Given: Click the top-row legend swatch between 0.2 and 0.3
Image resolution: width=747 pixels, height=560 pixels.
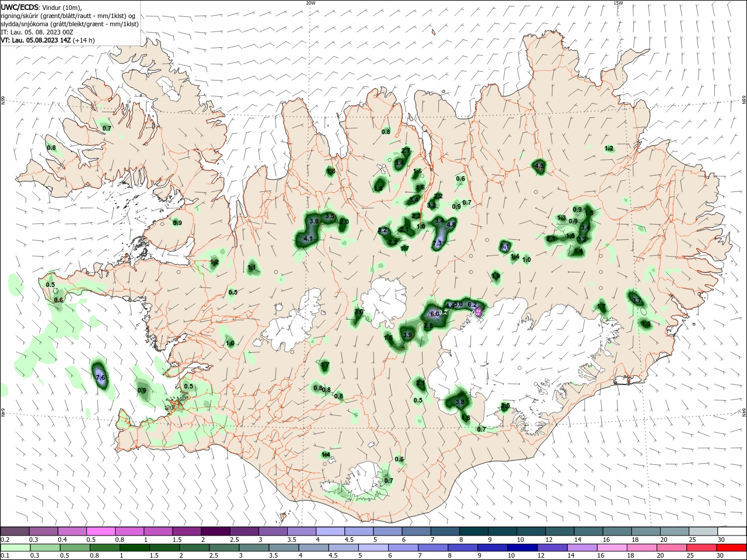Looking at the screenshot, I should (x=15, y=531).
